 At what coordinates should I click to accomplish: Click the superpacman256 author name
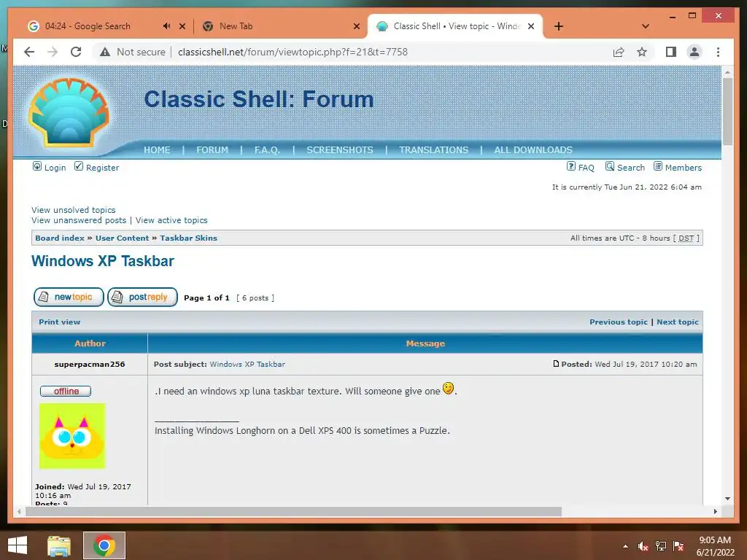pyautogui.click(x=90, y=365)
